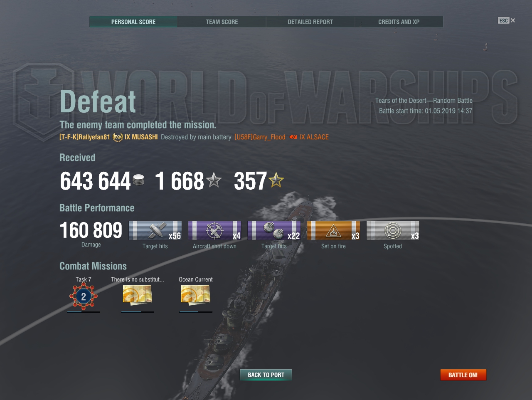Switch to the Team Score tab

click(222, 22)
